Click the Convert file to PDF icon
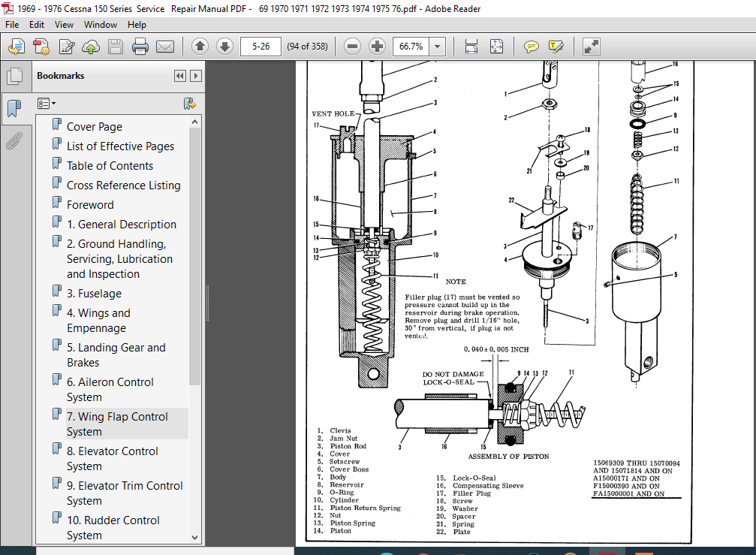Image resolution: width=756 pixels, height=555 pixels. coord(41,47)
